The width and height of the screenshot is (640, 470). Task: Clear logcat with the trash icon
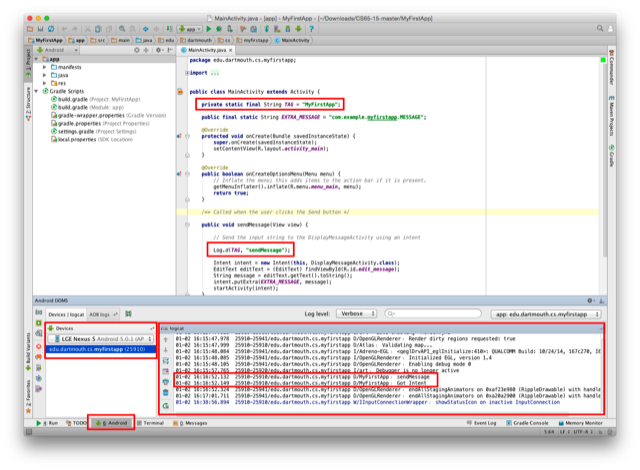[x=165, y=392]
